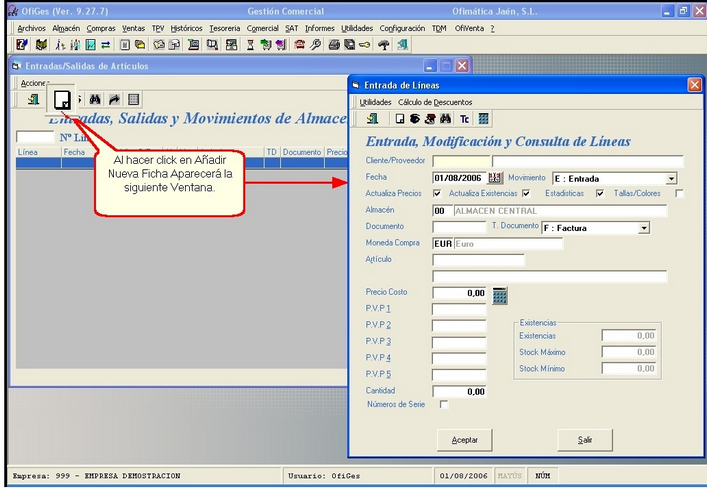
Task: Toggle the Estadísticas checkbox
Action: [x=600, y=193]
